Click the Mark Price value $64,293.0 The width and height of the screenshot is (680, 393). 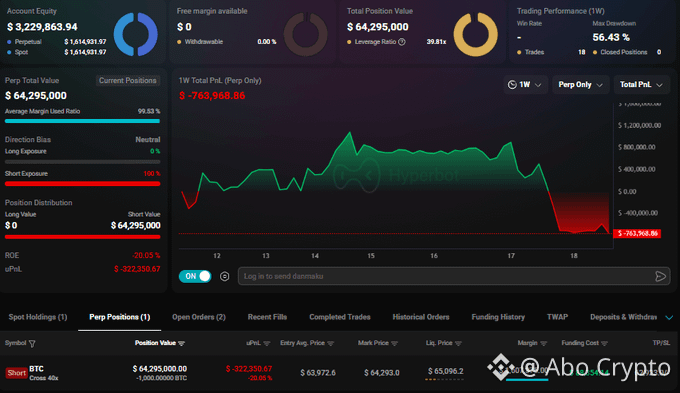pyautogui.click(x=382, y=373)
